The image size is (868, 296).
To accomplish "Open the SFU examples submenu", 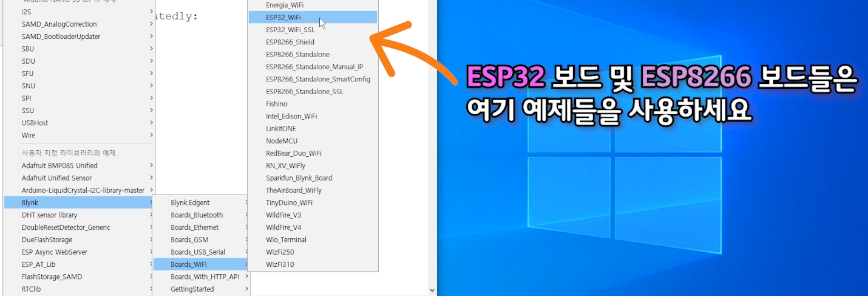I will point(80,74).
